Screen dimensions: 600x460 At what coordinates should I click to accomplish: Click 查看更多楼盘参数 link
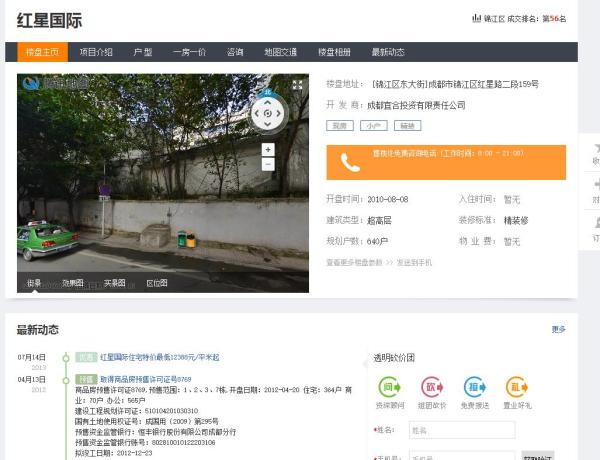click(x=355, y=262)
